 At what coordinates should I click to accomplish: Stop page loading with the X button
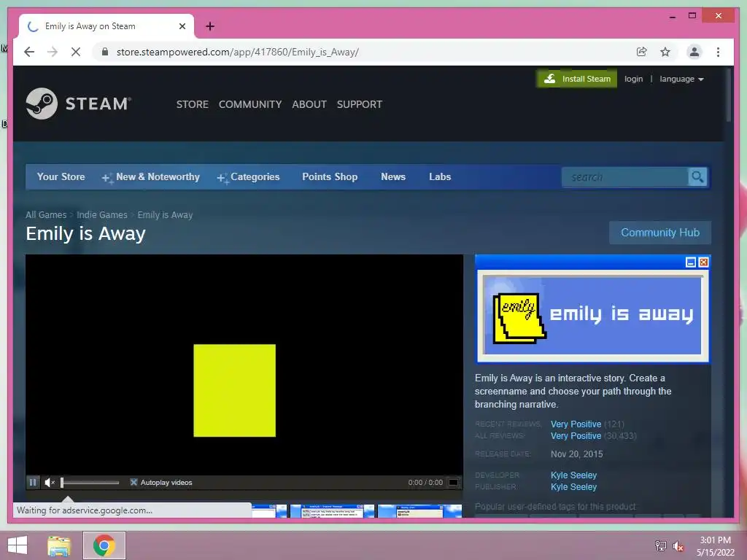tap(76, 52)
